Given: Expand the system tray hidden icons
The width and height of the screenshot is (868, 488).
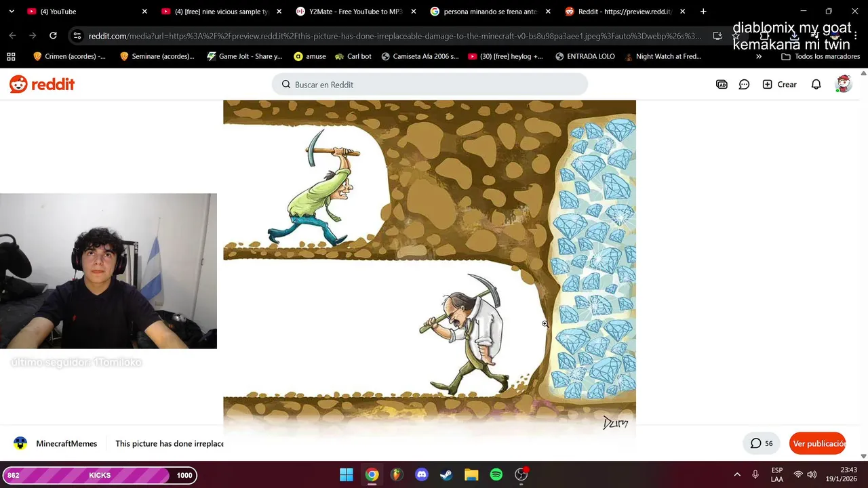Looking at the screenshot, I should pos(737,474).
